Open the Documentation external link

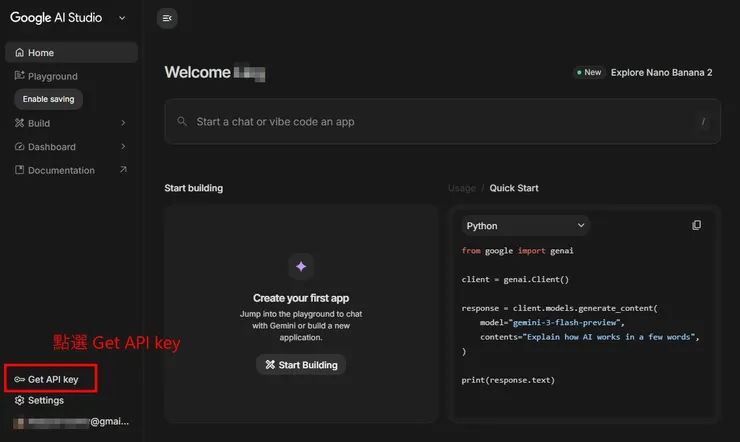coord(122,170)
